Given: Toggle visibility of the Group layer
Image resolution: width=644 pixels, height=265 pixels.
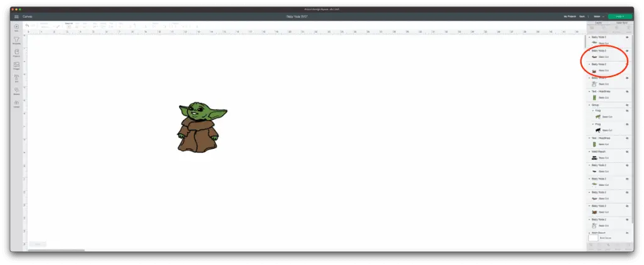Looking at the screenshot, I should (x=627, y=105).
